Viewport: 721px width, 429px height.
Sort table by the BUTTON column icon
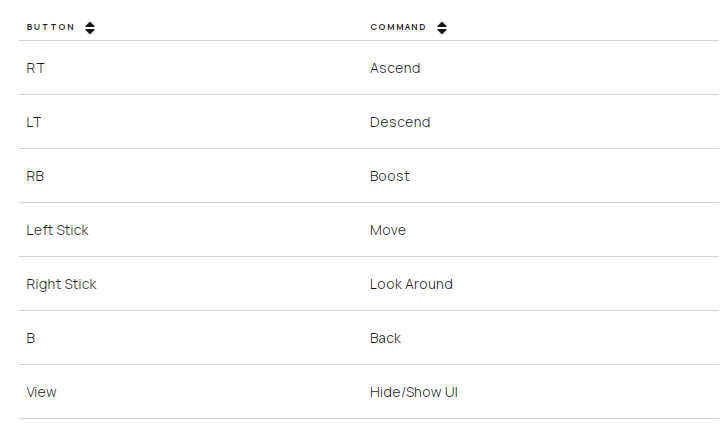[x=90, y=28]
